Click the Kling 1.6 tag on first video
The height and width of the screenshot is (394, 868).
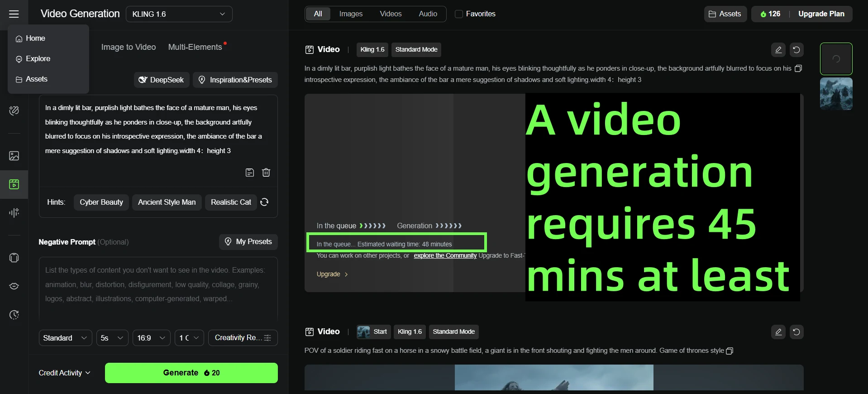(372, 50)
